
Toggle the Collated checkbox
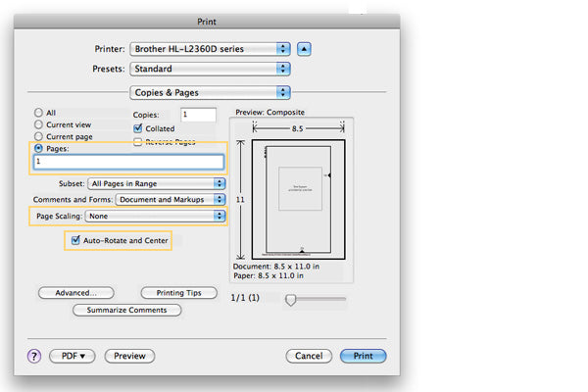138,128
